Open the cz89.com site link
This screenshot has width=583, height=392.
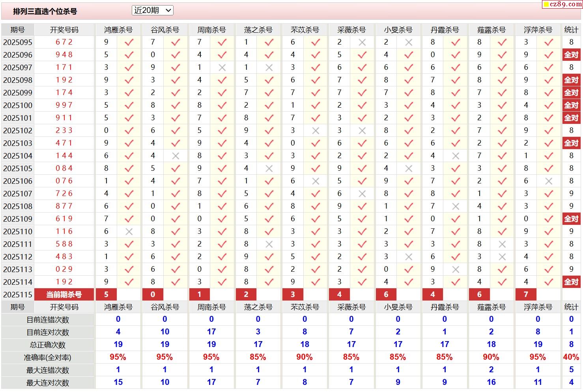point(562,4)
